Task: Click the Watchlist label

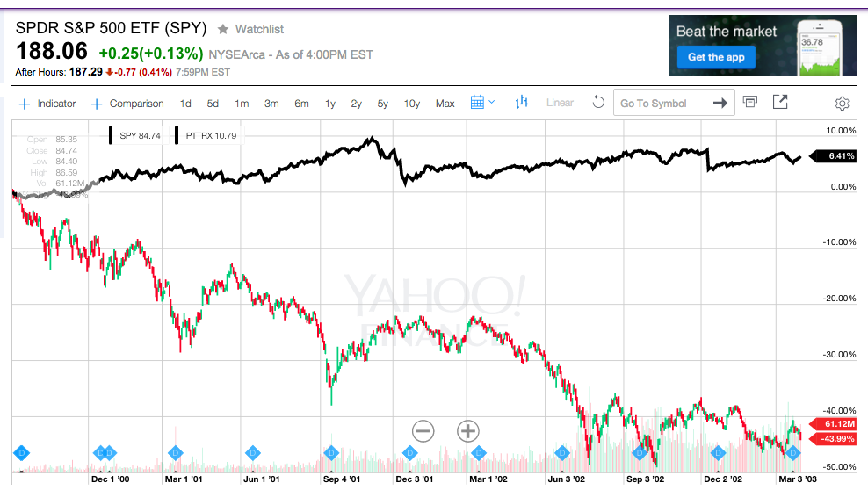Action: tap(259, 29)
